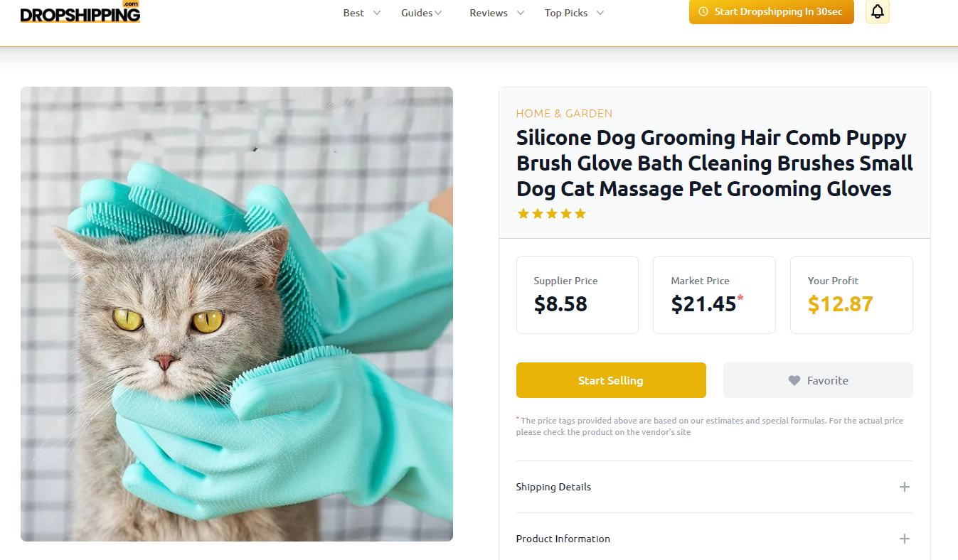958x560 pixels.
Task: Open the Best dropdown menu
Action: point(362,13)
